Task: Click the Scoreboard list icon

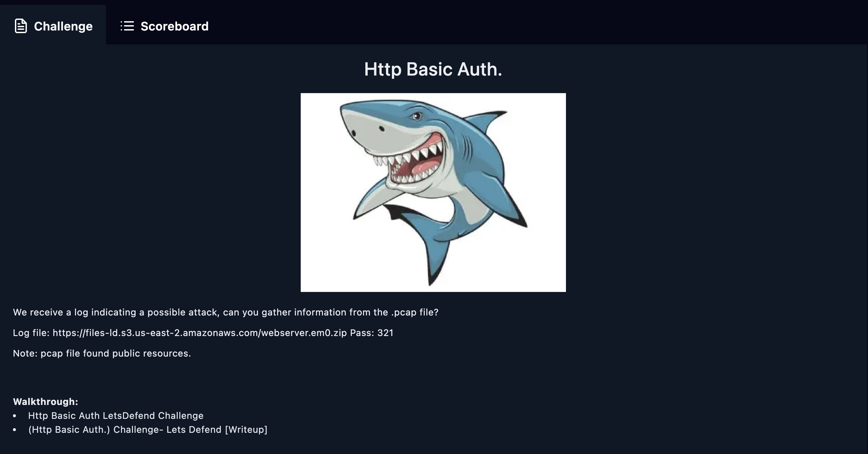Action: point(127,26)
